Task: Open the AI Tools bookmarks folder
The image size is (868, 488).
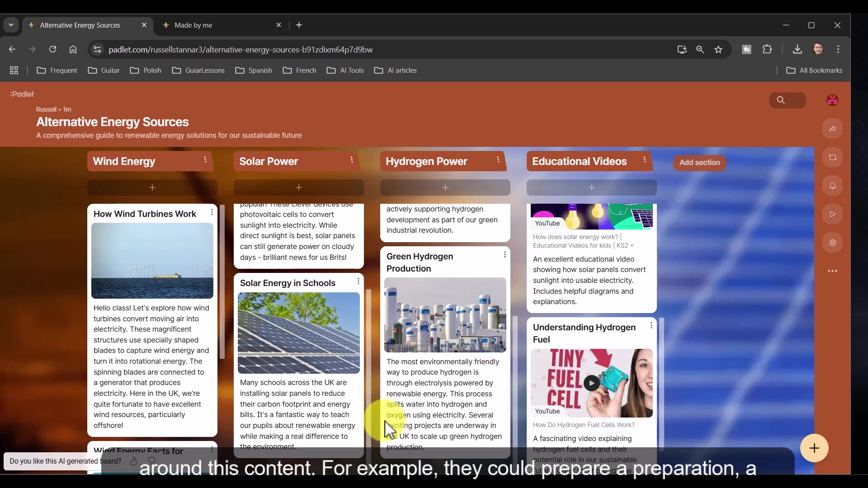Action: [345, 70]
